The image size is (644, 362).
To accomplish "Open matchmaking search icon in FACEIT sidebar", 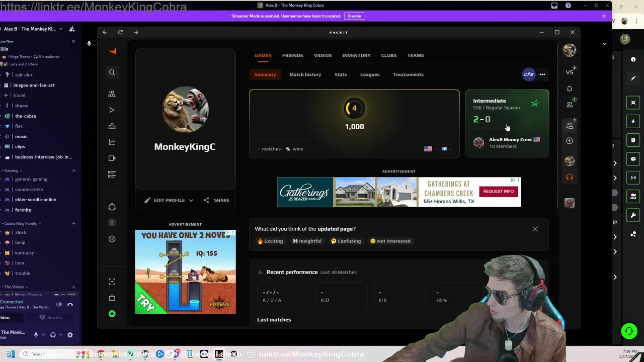I will 112,94.
